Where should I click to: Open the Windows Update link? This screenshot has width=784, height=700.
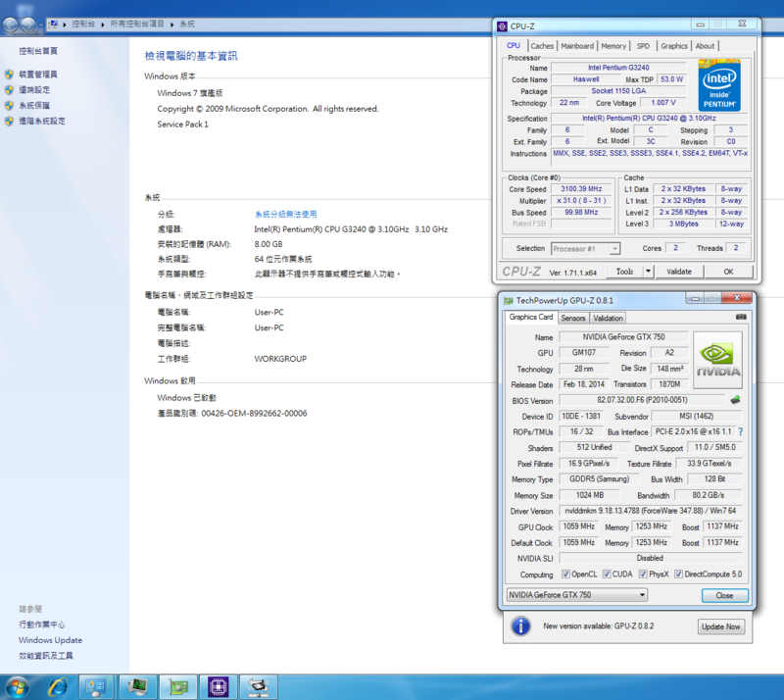coord(51,640)
